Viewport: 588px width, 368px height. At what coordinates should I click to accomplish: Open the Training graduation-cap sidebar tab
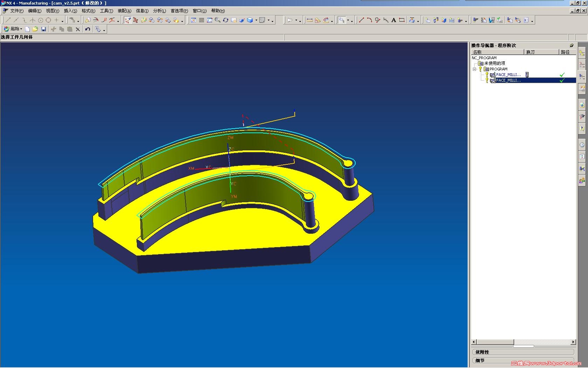[x=582, y=117]
